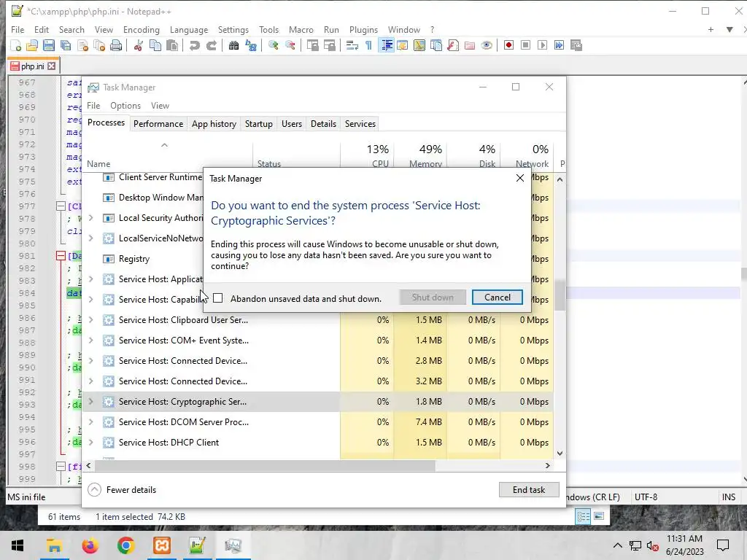This screenshot has height=560, width=747.
Task: Click Cancel in the end process dialog
Action: coord(497,297)
